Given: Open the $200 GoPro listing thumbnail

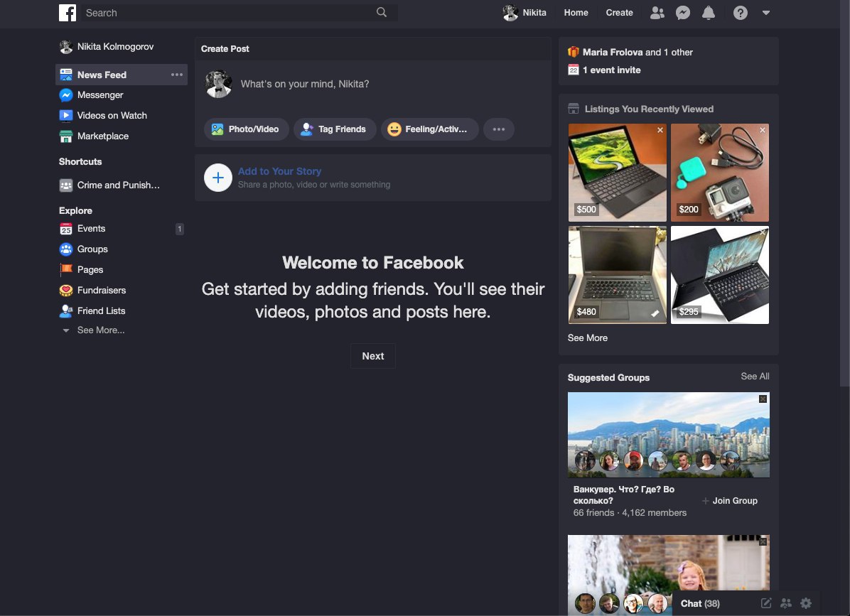Looking at the screenshot, I should click(720, 172).
